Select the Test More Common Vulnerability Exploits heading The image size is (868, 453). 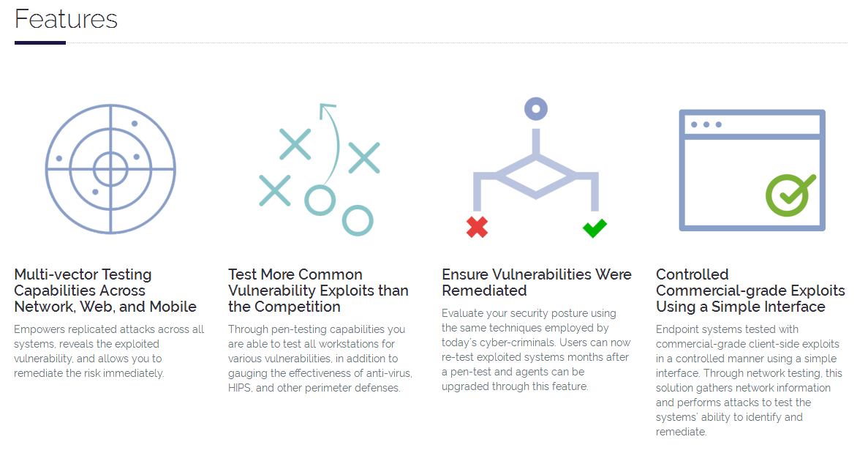[x=318, y=291]
